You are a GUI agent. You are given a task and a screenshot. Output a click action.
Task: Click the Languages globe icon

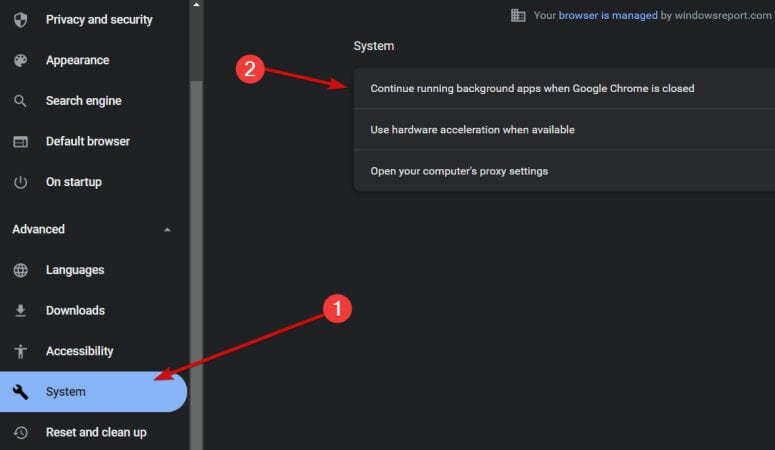click(20, 270)
